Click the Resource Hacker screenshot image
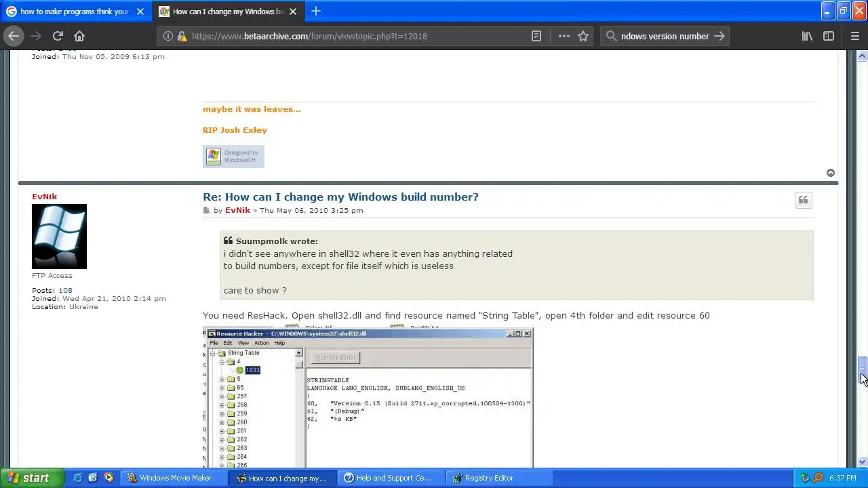 [x=368, y=398]
